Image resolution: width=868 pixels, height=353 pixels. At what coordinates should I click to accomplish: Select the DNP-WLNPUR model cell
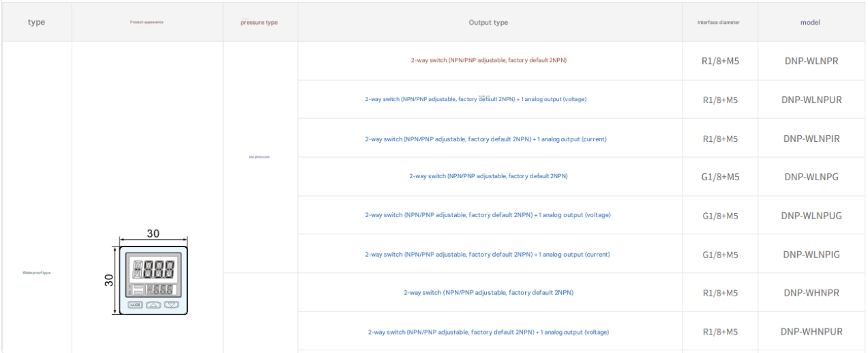coord(811,100)
